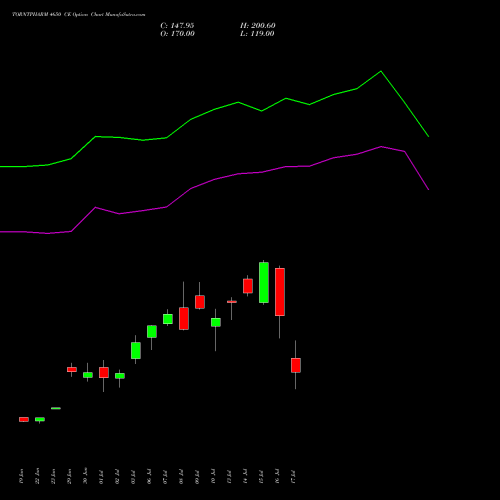This screenshot has width=500, height=500.
Task: Click the 06 Jul date label
Action: pyautogui.click(x=150, y=477)
